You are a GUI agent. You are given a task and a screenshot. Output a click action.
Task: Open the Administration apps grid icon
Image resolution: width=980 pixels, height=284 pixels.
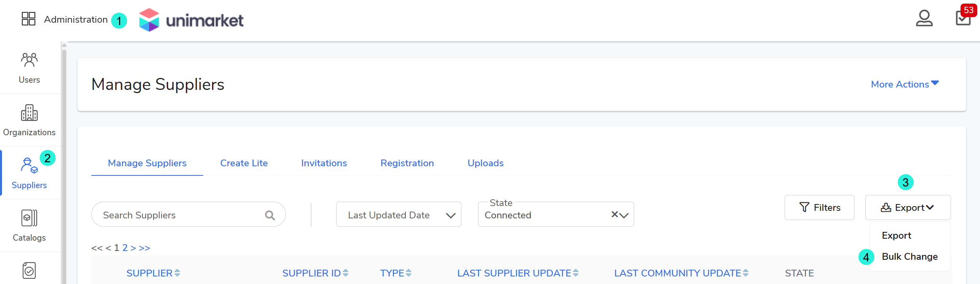(x=28, y=19)
